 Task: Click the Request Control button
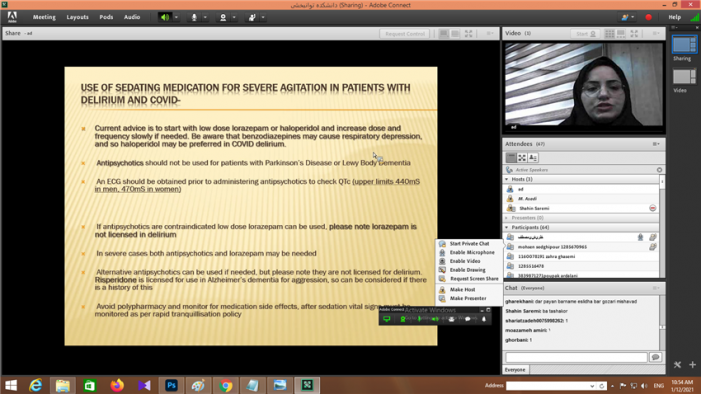405,34
